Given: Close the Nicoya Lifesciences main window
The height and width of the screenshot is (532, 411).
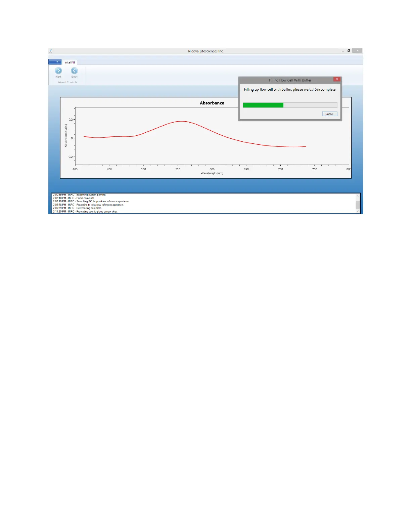Looking at the screenshot, I should [357, 51].
